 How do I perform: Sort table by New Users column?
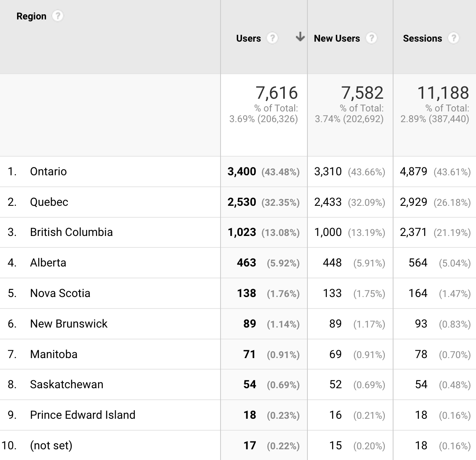pos(337,38)
